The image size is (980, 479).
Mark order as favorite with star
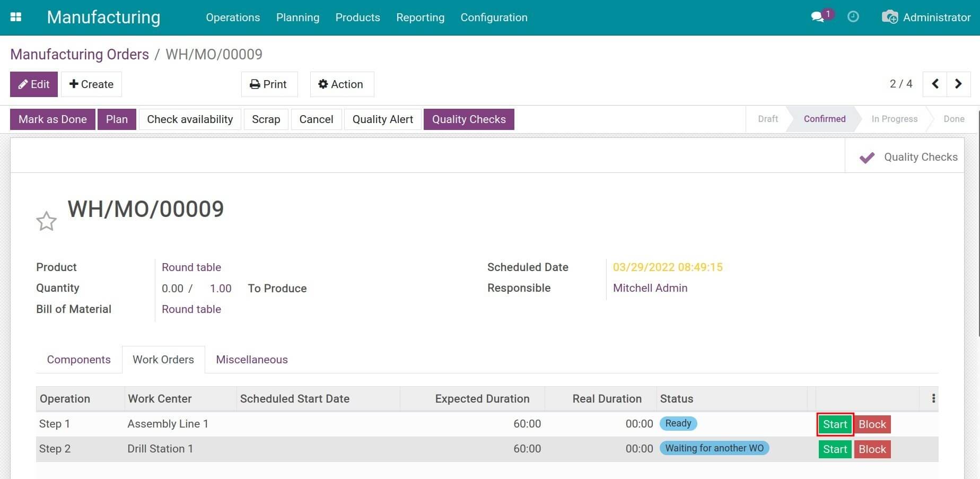46,221
